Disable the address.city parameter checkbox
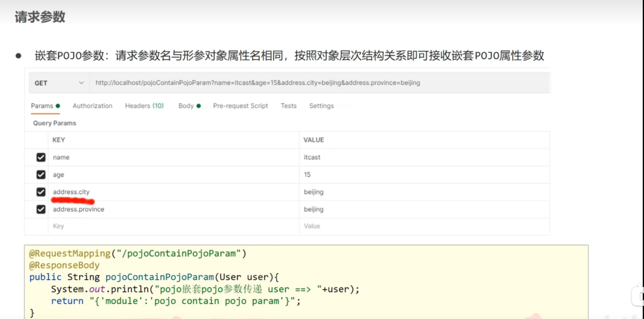Screen dimensions: 644x319 41,192
